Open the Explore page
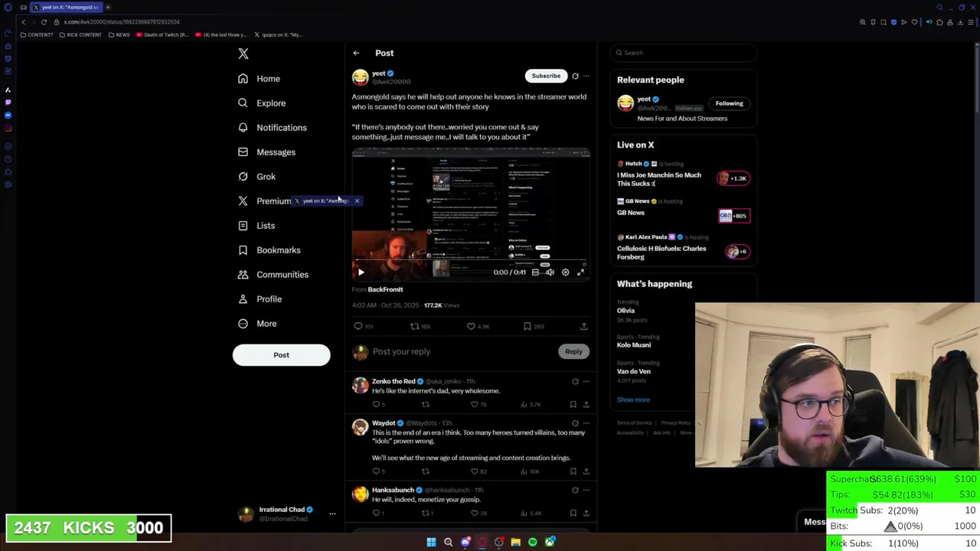The width and height of the screenshot is (980, 551). (261, 103)
